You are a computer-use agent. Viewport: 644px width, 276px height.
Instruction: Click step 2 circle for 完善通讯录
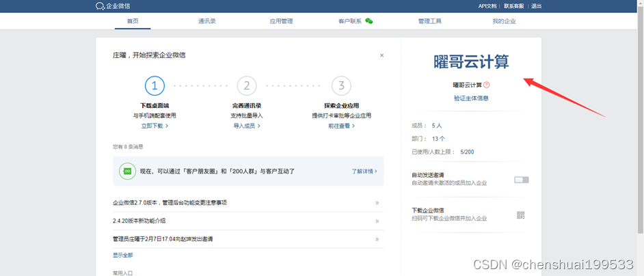(x=247, y=86)
